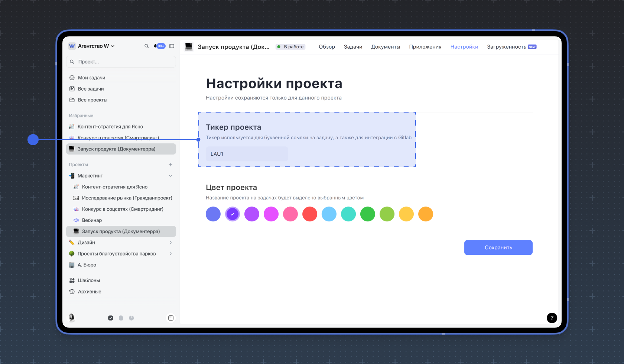Click the user avatar in sidebar footer

(72, 318)
